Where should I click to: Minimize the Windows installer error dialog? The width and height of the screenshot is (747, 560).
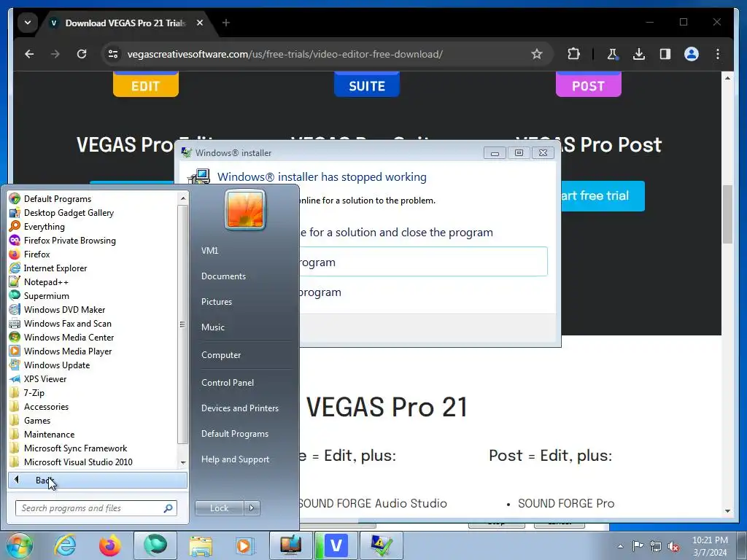(495, 153)
